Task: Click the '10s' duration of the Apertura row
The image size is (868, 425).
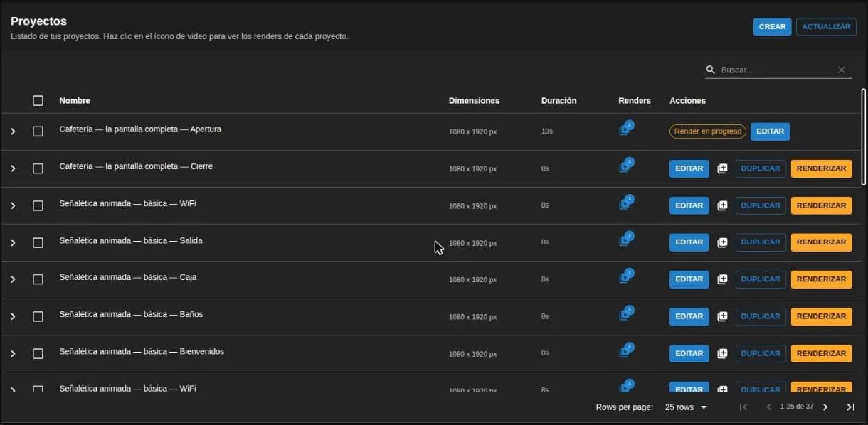Action: click(x=546, y=131)
